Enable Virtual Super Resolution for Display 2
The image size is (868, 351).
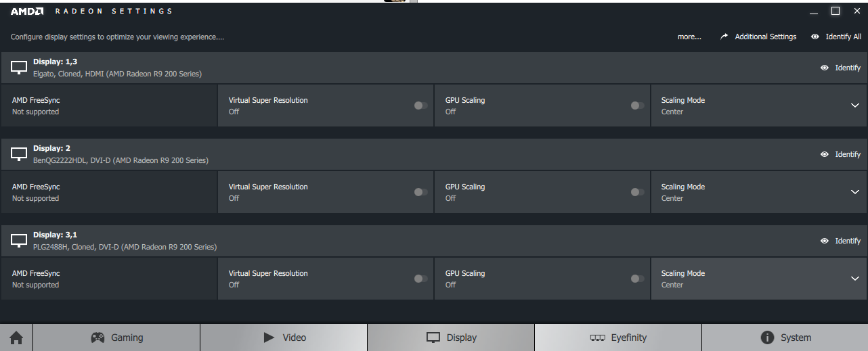tap(421, 192)
